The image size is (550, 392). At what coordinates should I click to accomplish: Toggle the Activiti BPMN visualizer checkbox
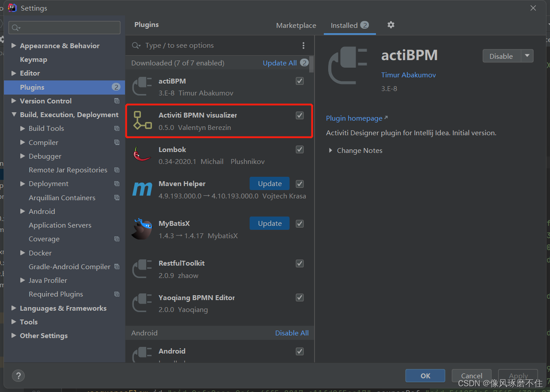coord(300,115)
